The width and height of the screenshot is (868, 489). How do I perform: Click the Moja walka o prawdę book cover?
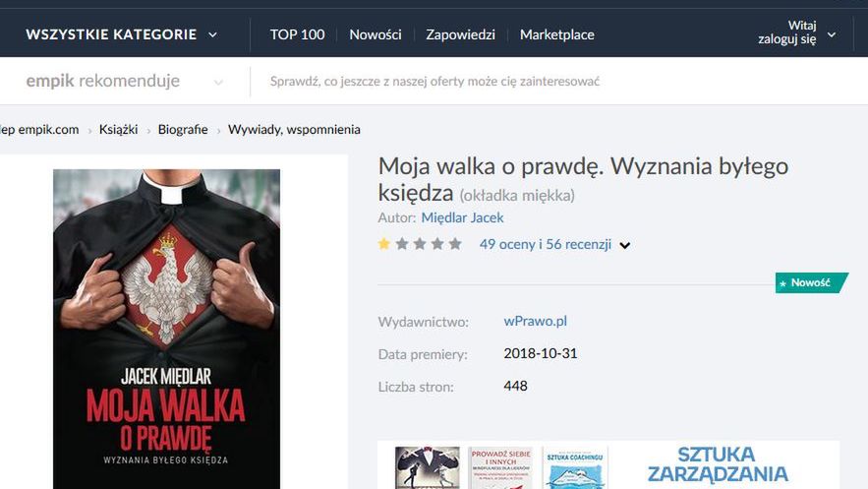167,329
